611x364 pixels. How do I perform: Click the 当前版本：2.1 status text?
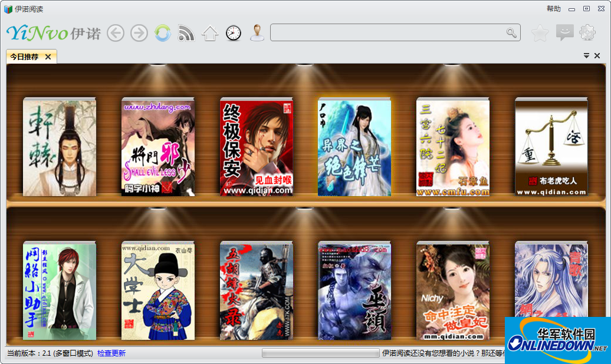[x=50, y=353]
